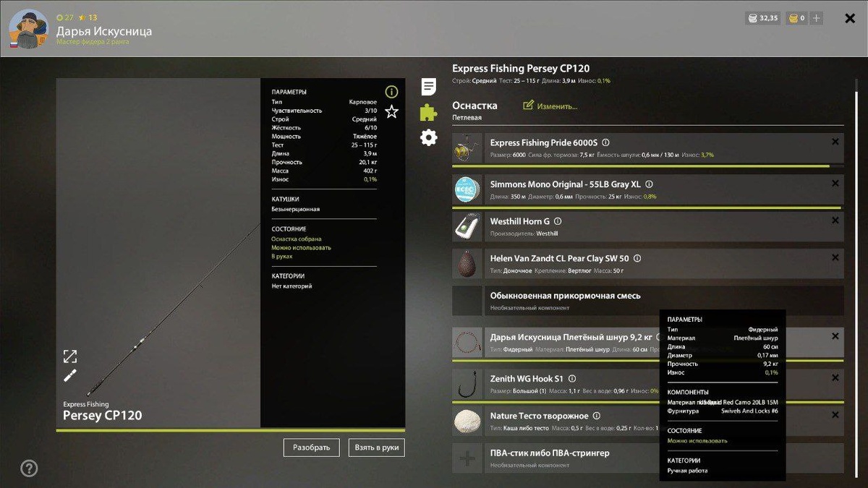Click the Ручная работа category in tooltip
Viewport: 868px width, 488px height.
pyautogui.click(x=687, y=471)
